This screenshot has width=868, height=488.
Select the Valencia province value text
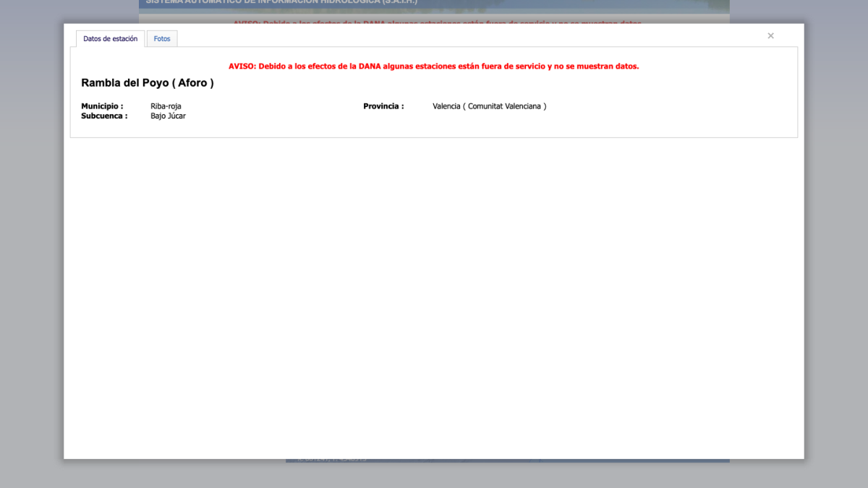pos(446,106)
